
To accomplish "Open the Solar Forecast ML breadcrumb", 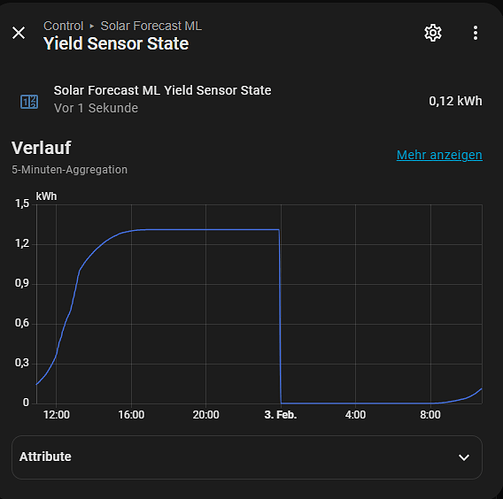I will [x=151, y=26].
